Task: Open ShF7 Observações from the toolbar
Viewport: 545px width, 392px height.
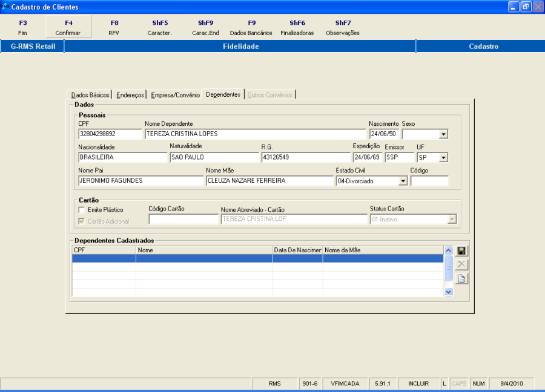Action: (x=343, y=28)
